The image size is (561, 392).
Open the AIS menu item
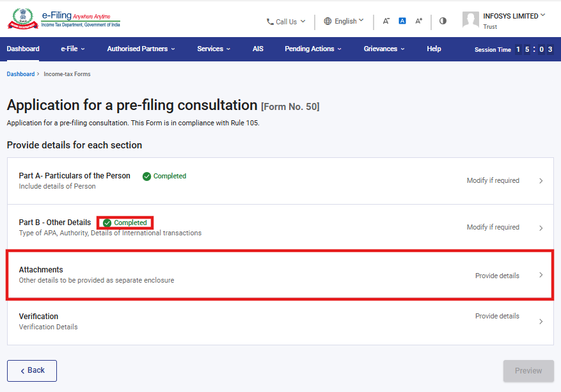pos(258,49)
